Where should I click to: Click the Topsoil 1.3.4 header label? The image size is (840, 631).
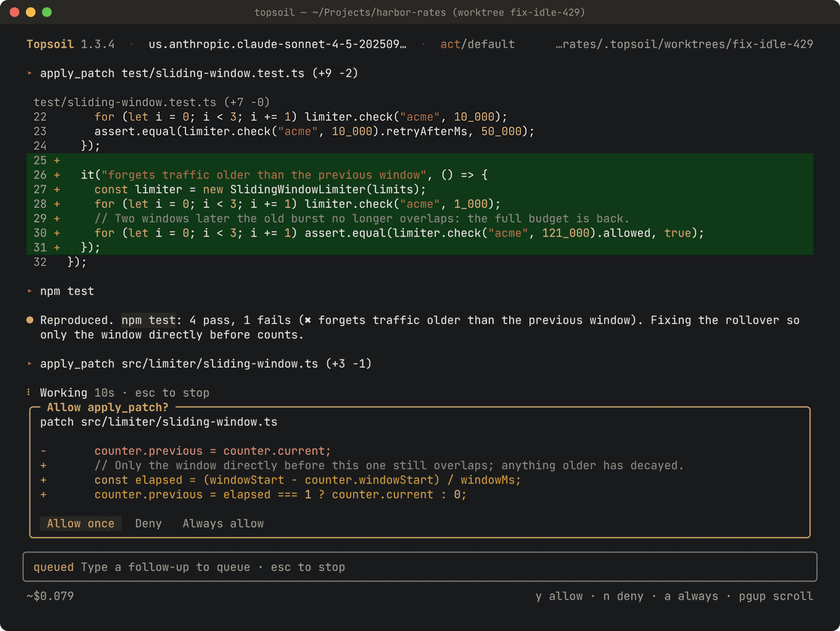coord(70,44)
